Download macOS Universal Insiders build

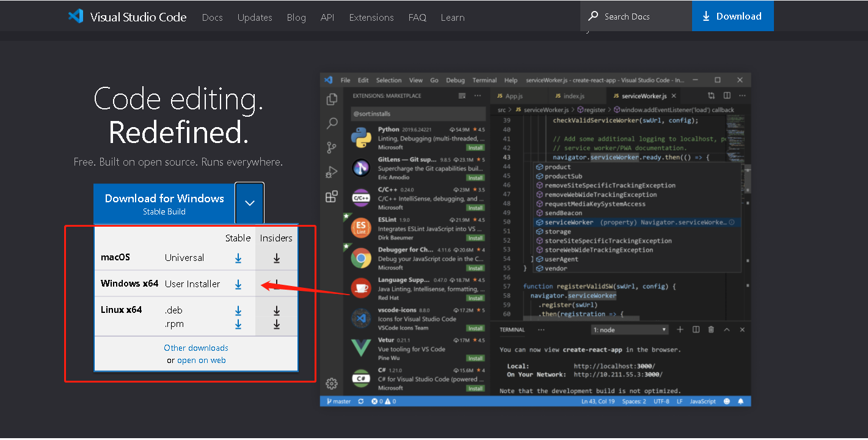(x=277, y=258)
